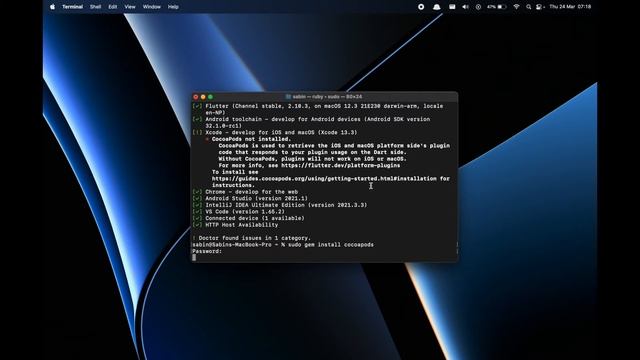Image resolution: width=640 pixels, height=360 pixels.
Task: Open the Wi-Fi menu
Action: [516, 7]
